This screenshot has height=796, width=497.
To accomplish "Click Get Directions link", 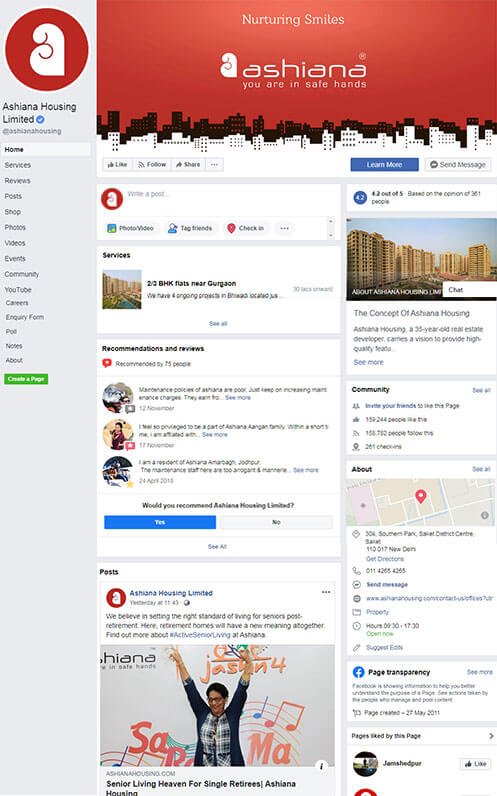I will tap(385, 559).
